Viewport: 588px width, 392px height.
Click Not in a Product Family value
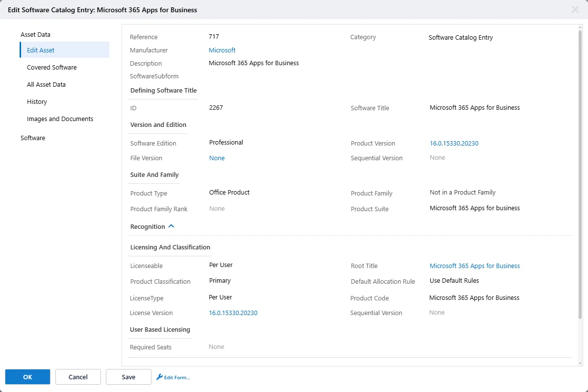(x=463, y=192)
